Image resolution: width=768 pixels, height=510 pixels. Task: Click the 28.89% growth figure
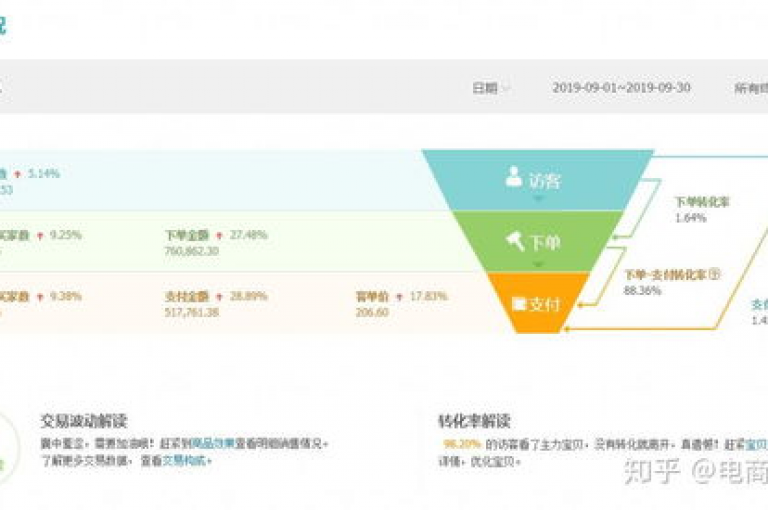[249, 296]
